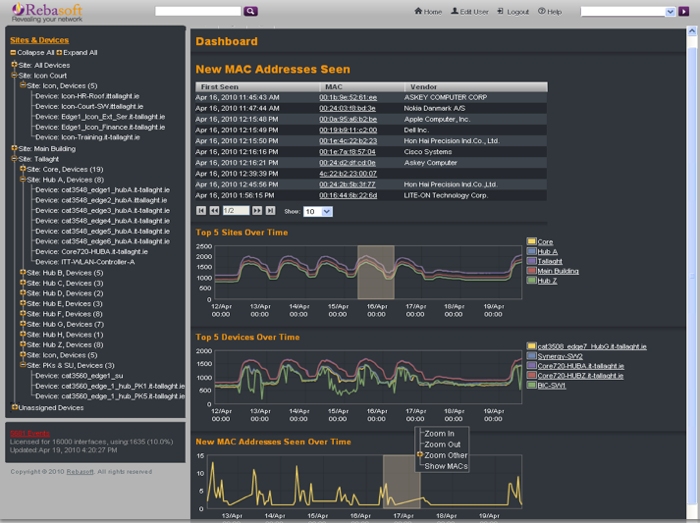Go to first page of MAC table
700x523 pixels.
tap(201, 211)
